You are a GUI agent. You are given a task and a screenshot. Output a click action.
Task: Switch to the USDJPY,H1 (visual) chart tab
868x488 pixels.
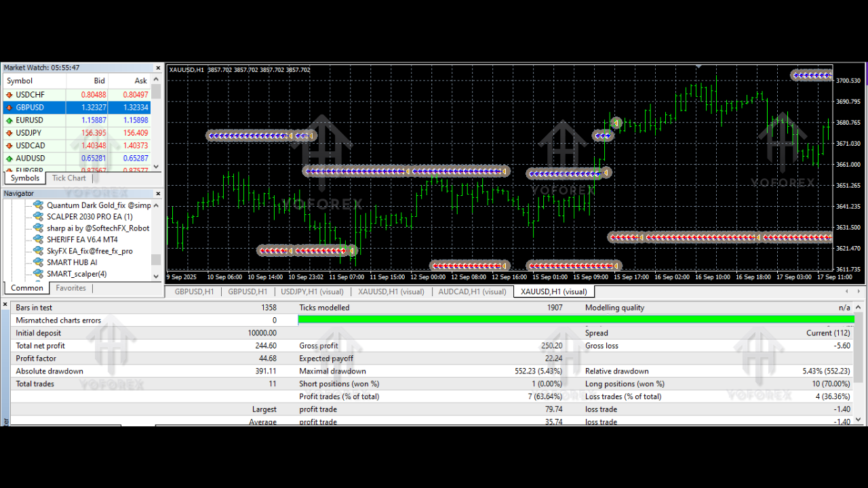[311, 291]
